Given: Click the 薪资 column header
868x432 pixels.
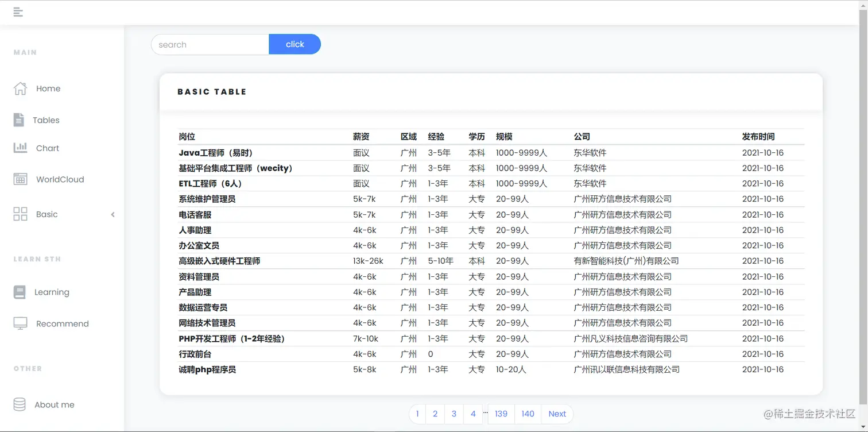Looking at the screenshot, I should pyautogui.click(x=361, y=137).
